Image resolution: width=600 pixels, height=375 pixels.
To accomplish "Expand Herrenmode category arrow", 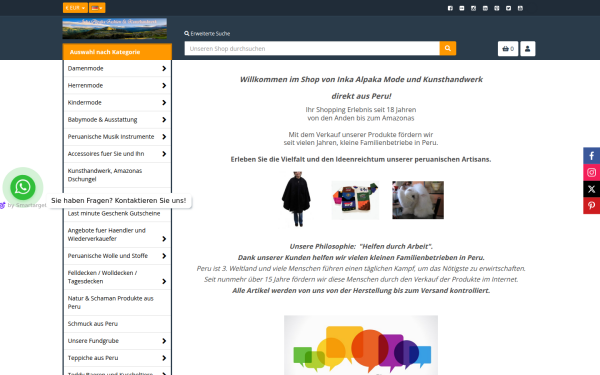I will (164, 86).
